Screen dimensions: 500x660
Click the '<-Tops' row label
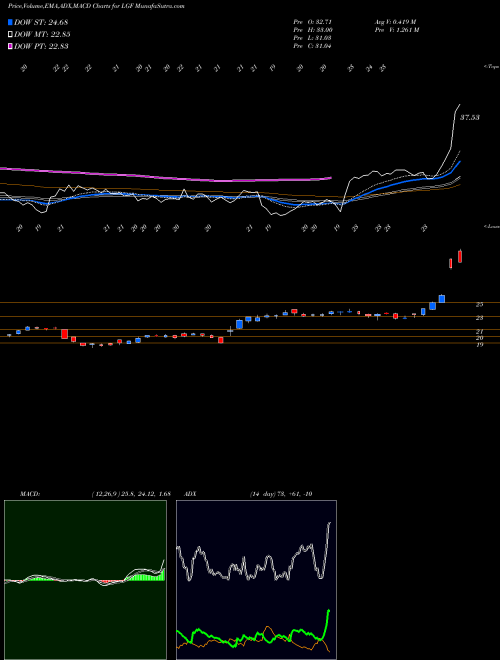point(491,67)
